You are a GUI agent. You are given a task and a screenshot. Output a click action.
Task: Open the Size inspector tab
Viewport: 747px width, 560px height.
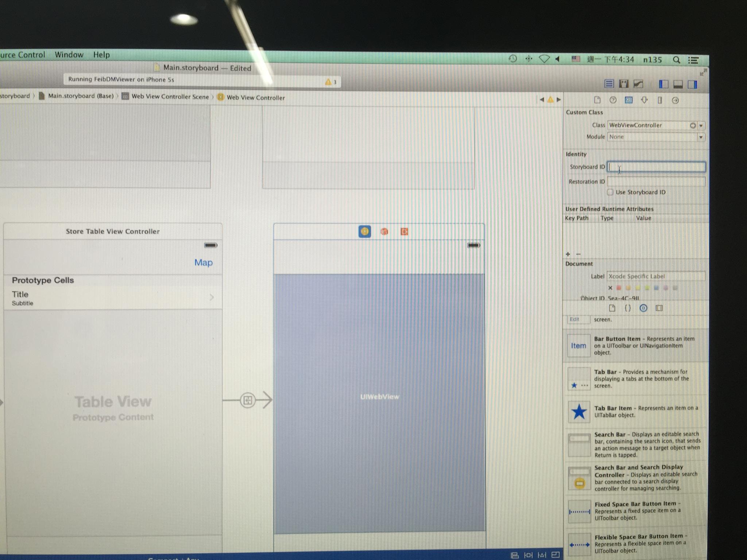pyautogui.click(x=659, y=100)
